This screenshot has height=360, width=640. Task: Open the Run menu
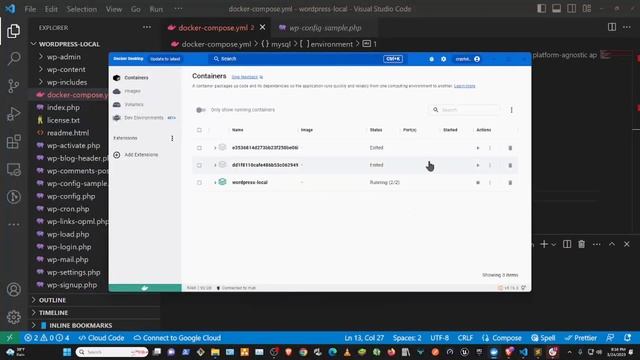(x=156, y=9)
